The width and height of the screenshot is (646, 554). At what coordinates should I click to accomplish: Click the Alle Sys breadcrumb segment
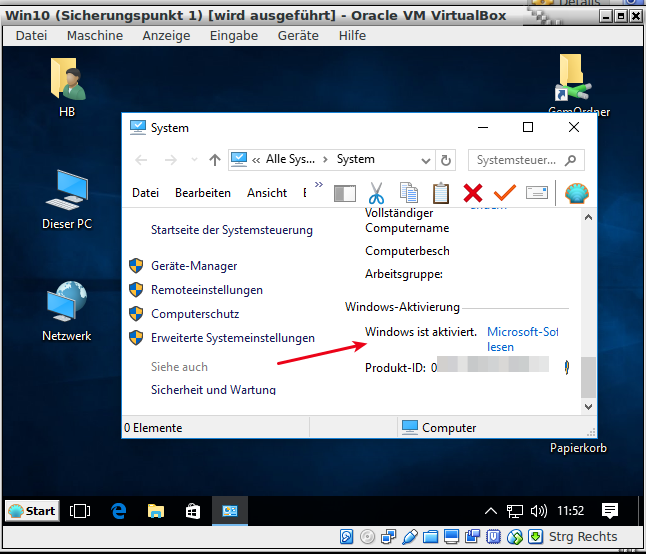290,159
